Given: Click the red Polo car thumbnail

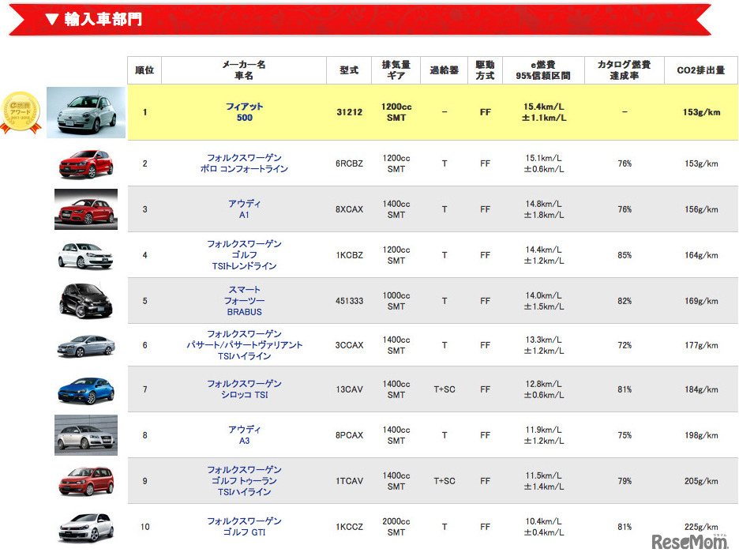Looking at the screenshot, I should point(86,163).
